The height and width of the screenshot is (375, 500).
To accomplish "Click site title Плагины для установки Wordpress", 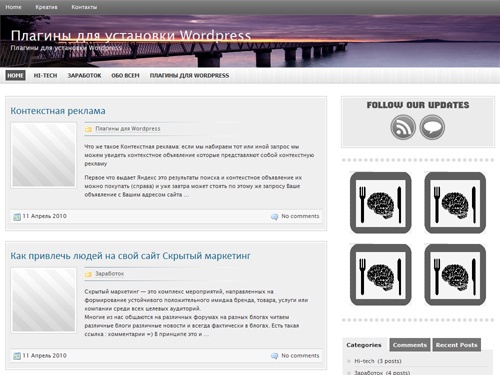I will (x=131, y=36).
